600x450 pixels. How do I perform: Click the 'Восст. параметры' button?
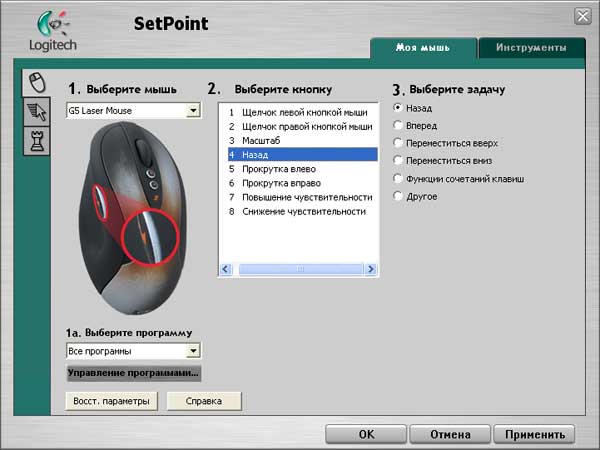coord(111,401)
